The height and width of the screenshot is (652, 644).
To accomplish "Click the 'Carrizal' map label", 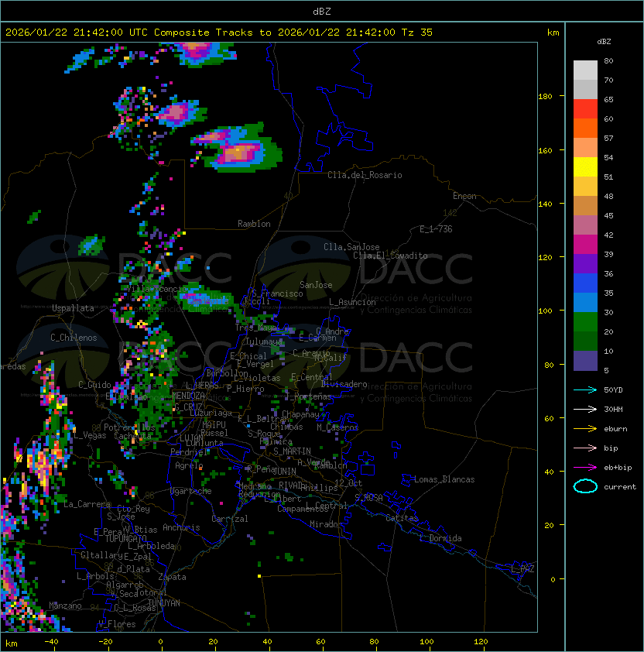I will coord(229,519).
